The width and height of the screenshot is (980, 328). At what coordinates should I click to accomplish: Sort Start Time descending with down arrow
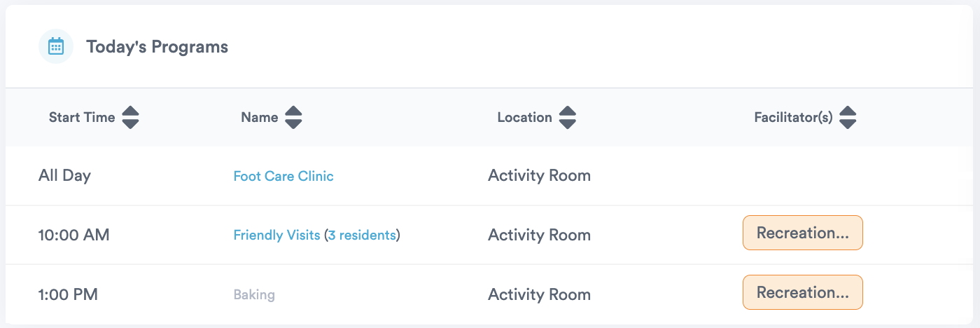point(130,124)
